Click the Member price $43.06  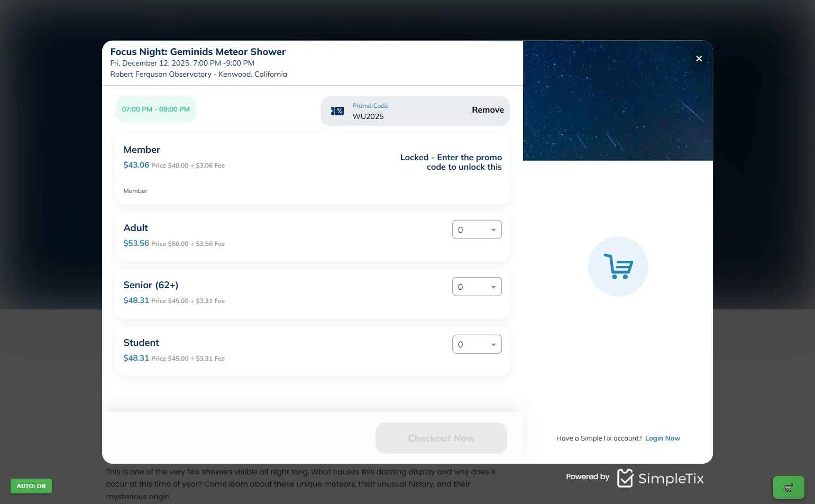[136, 165]
